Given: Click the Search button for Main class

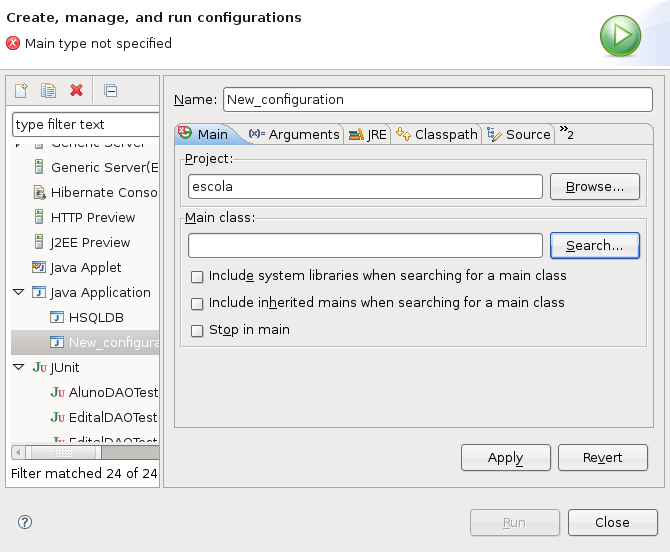Looking at the screenshot, I should pyautogui.click(x=594, y=245).
